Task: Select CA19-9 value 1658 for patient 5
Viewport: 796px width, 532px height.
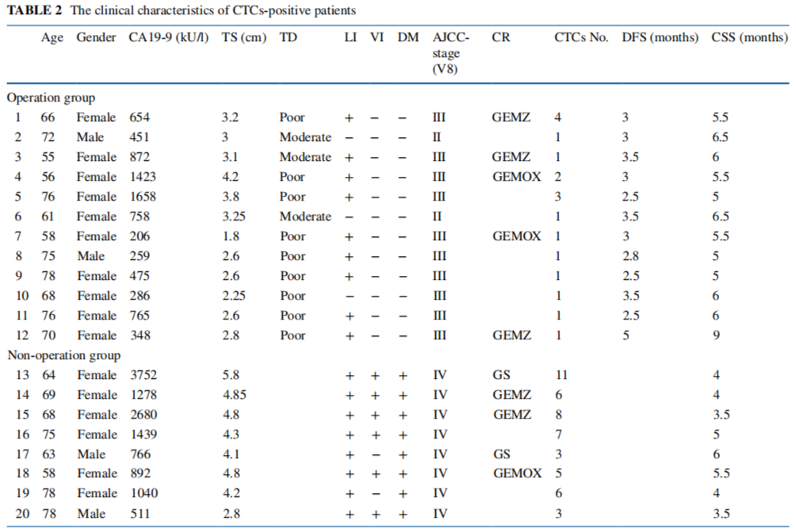Action: tap(143, 197)
